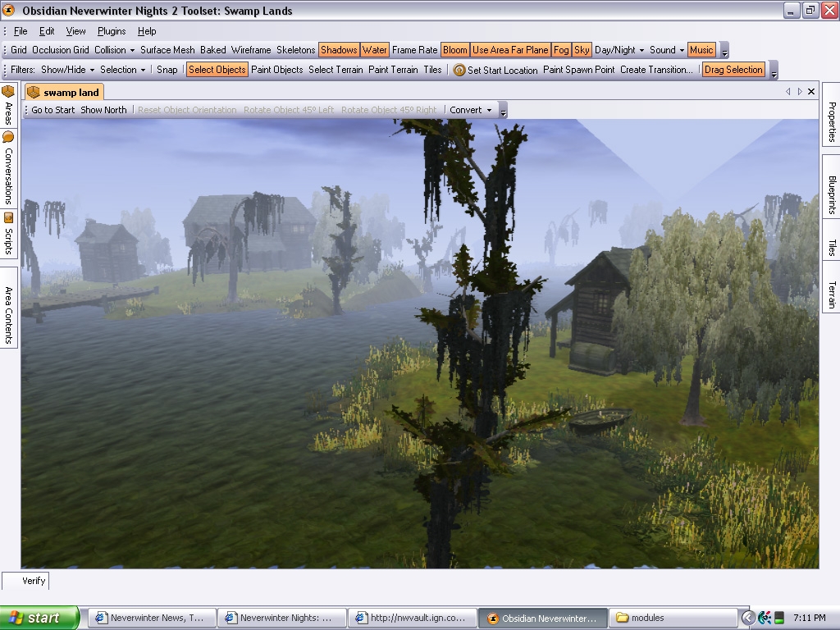Click the swamp land tab icon
Viewport: 840px width, 630px height.
tap(34, 93)
